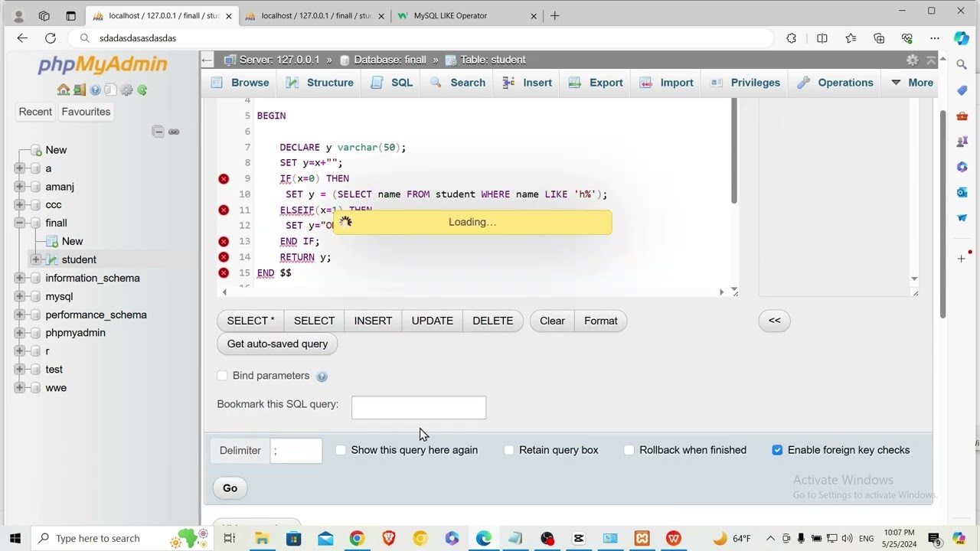Viewport: 980px width, 551px height.
Task: Open Brave browser from taskbar
Action: click(388, 538)
